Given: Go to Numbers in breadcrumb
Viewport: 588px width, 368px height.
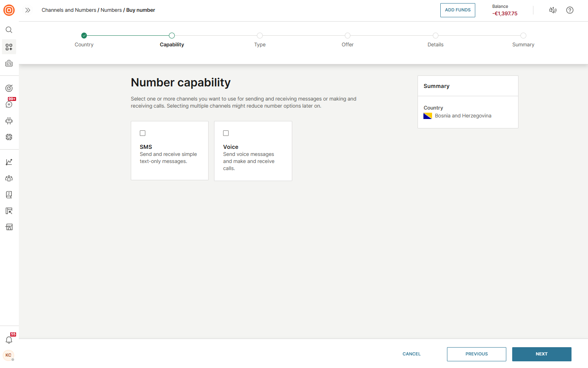Looking at the screenshot, I should pos(111,10).
